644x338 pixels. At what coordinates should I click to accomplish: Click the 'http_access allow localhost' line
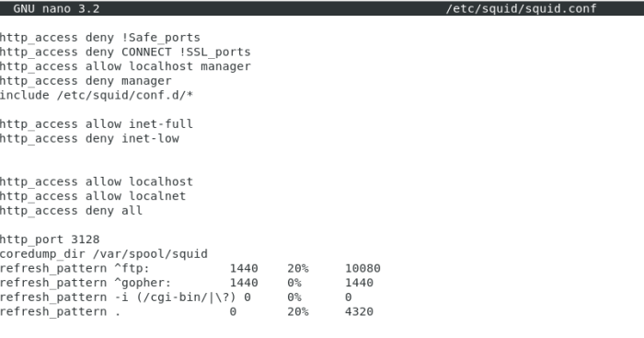tap(96, 181)
